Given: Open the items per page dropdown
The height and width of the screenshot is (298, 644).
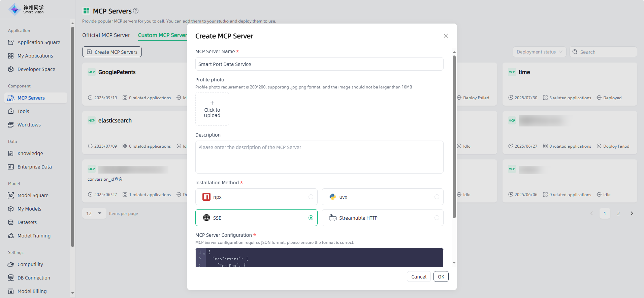Looking at the screenshot, I should click(x=94, y=213).
